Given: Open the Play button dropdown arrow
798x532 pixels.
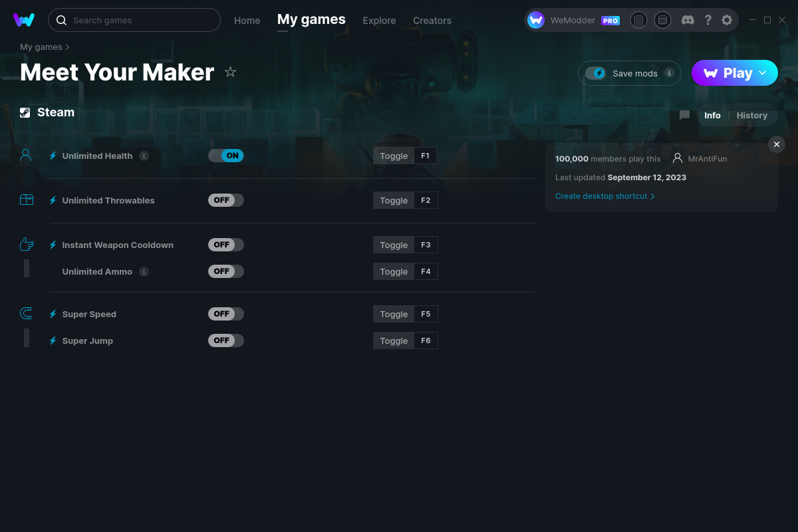Looking at the screenshot, I should click(762, 73).
